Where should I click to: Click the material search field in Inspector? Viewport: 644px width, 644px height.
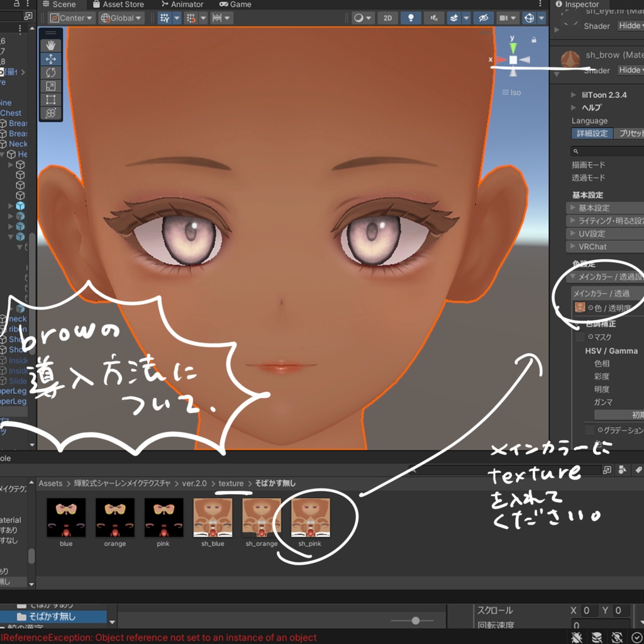(x=607, y=151)
